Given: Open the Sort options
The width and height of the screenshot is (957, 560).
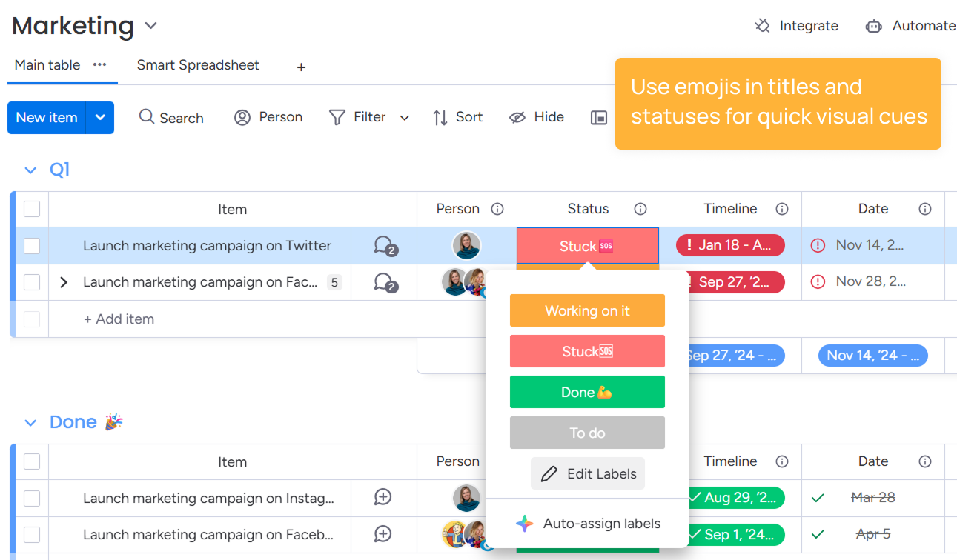Looking at the screenshot, I should click(x=457, y=117).
